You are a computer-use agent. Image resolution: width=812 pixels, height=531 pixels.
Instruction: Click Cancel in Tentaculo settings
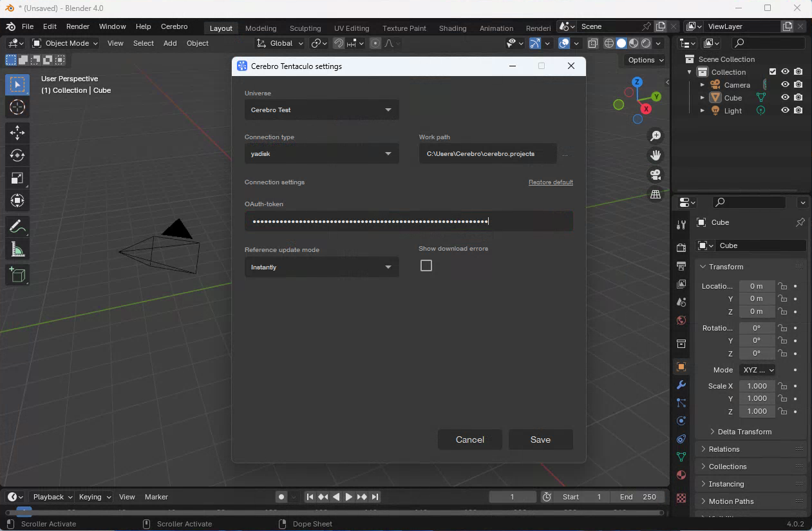[470, 439]
